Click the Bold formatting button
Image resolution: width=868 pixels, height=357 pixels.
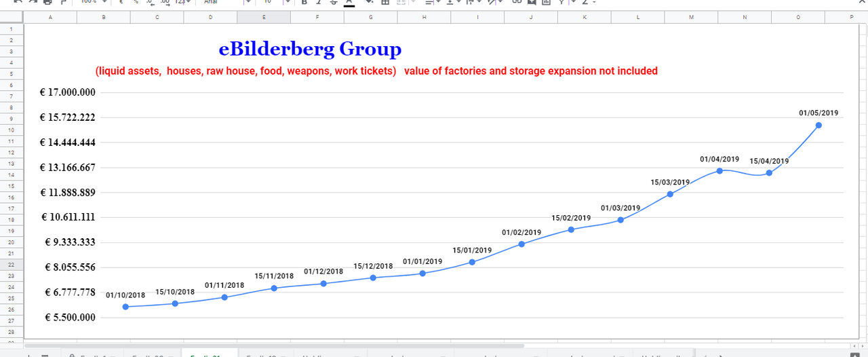pyautogui.click(x=305, y=2)
